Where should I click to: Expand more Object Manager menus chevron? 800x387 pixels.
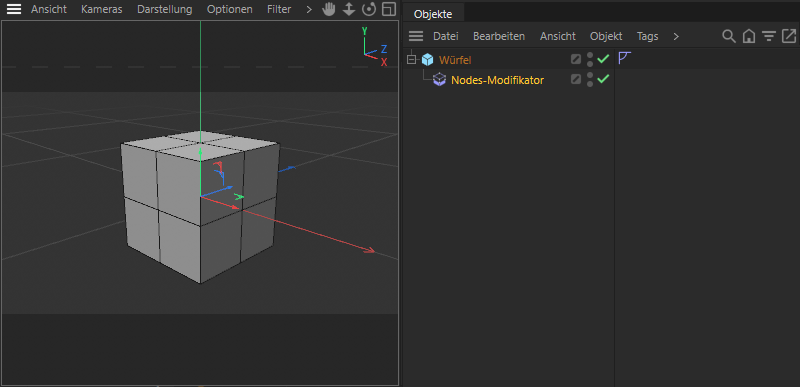676,36
